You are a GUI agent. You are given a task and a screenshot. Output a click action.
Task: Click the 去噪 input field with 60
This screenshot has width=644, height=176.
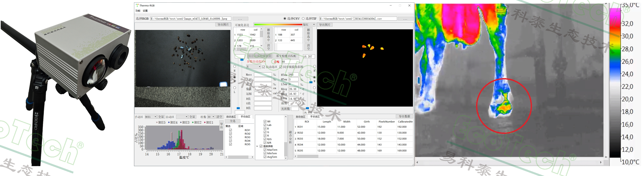[290, 62]
